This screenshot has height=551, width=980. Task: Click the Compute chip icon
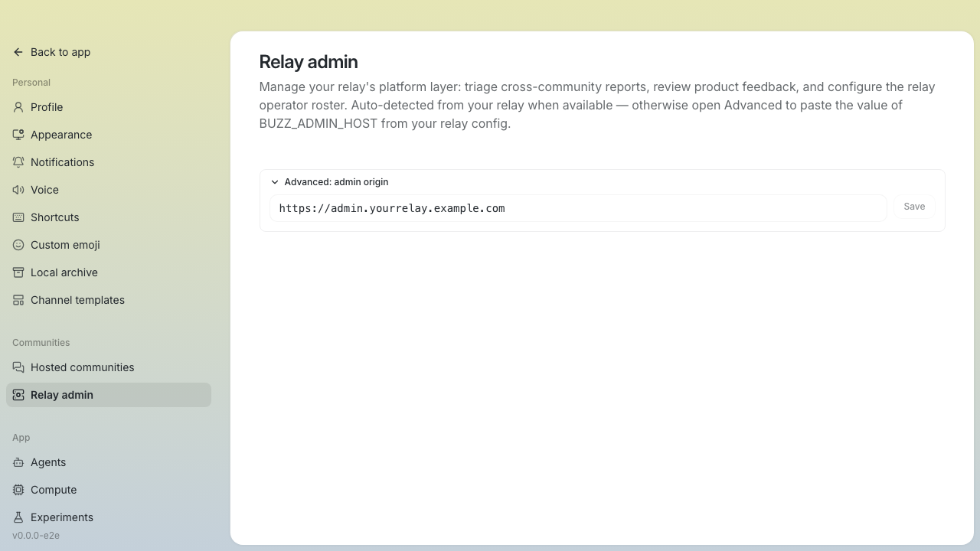click(18, 490)
